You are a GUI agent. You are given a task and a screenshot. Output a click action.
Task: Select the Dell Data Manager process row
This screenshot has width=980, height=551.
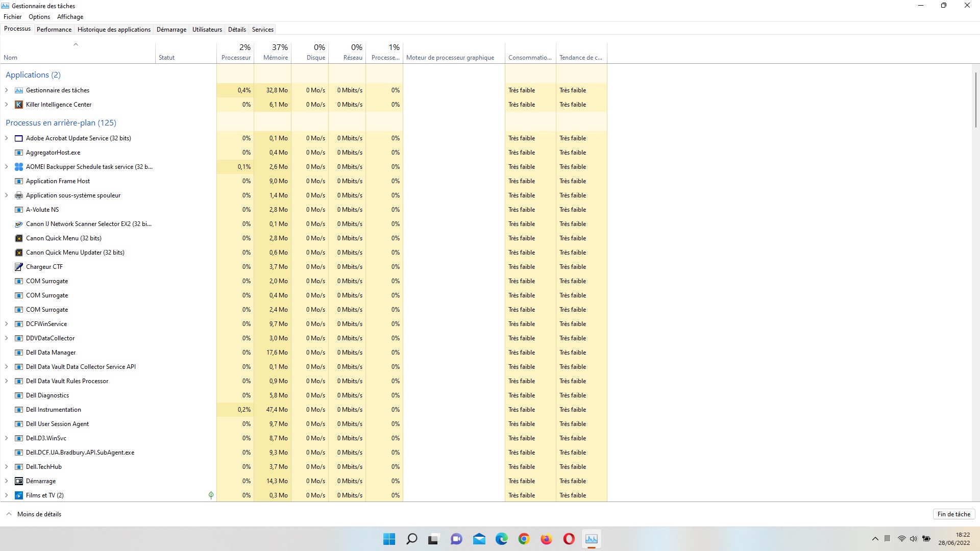[304, 353]
